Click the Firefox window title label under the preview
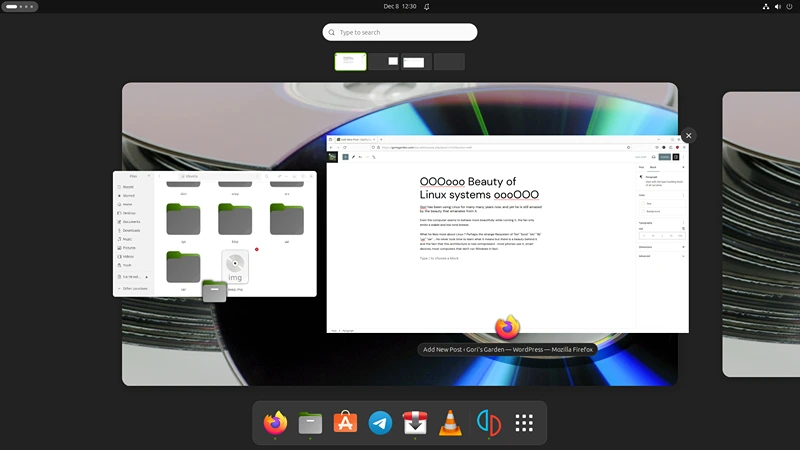 (508, 349)
